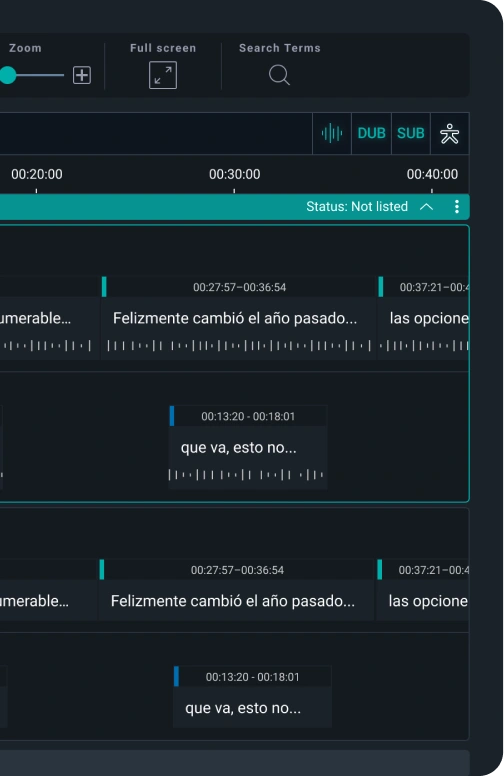This screenshot has width=504, height=776.
Task: Open full screen mode icon
Action: click(163, 75)
